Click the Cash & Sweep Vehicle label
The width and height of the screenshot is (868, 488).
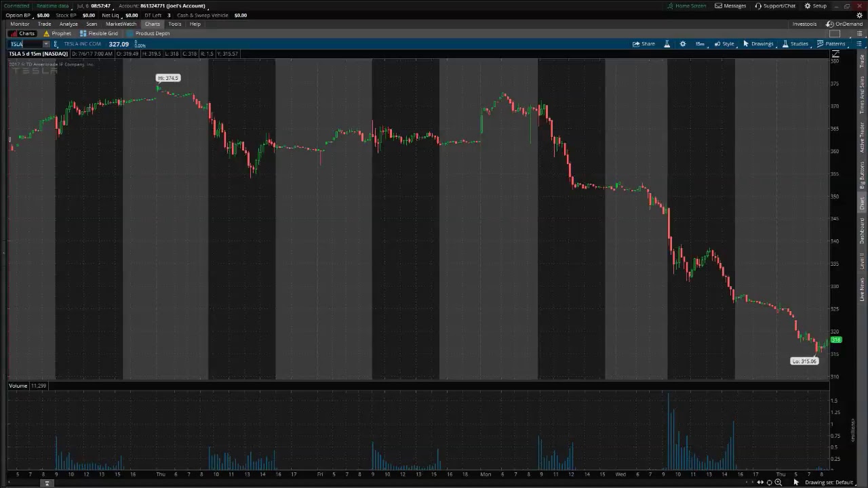pos(203,15)
